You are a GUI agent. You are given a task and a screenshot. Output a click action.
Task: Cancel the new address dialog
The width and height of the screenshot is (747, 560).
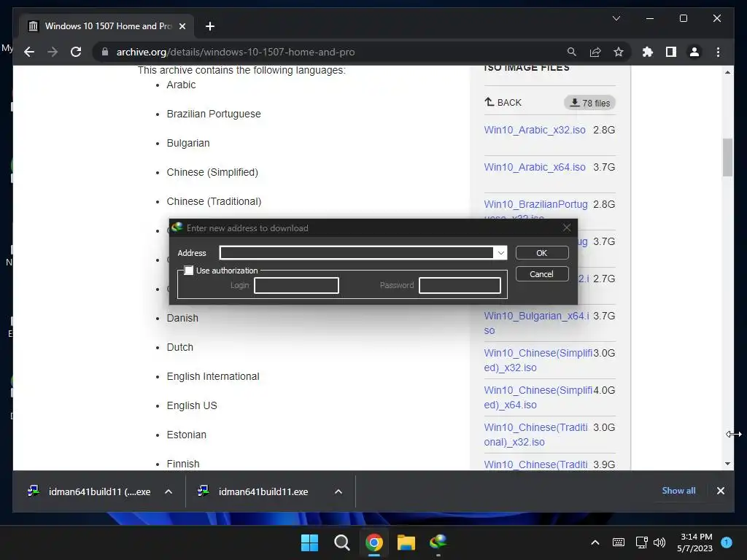pos(542,274)
